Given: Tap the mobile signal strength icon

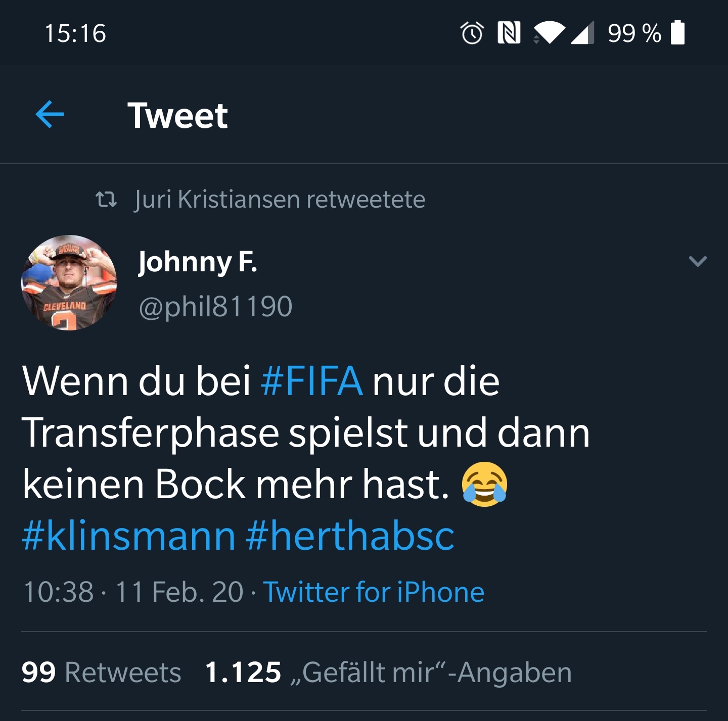Looking at the screenshot, I should (x=582, y=33).
